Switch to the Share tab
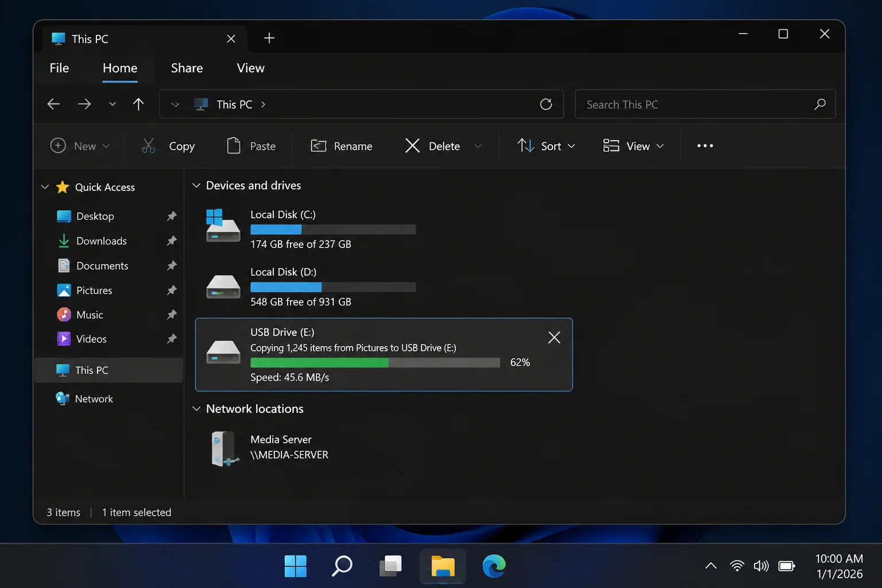 click(x=187, y=68)
